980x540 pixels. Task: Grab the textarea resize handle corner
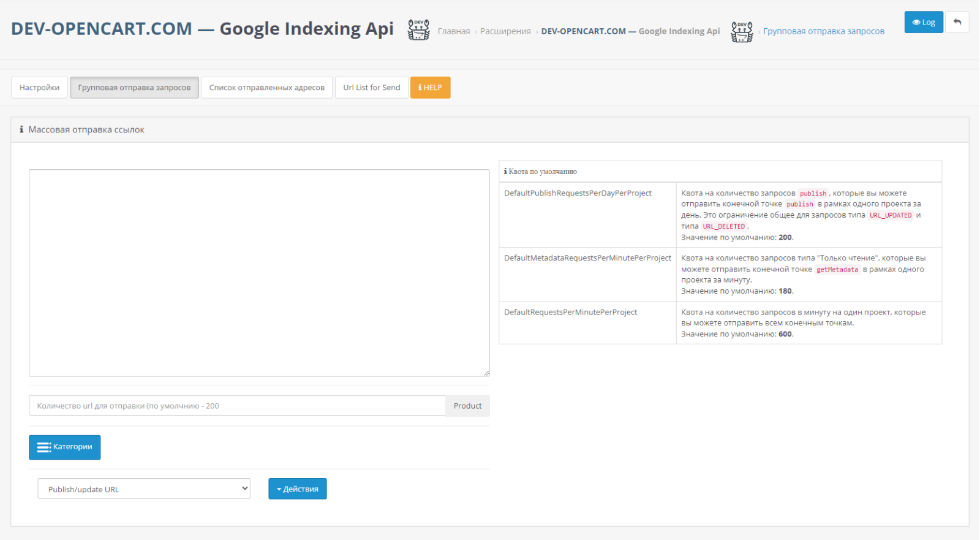pos(486,373)
